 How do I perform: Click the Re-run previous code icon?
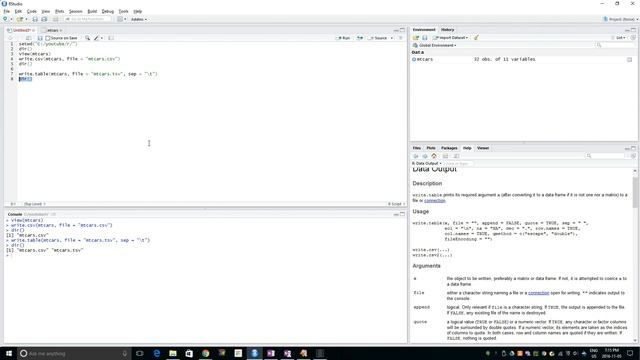click(x=360, y=38)
